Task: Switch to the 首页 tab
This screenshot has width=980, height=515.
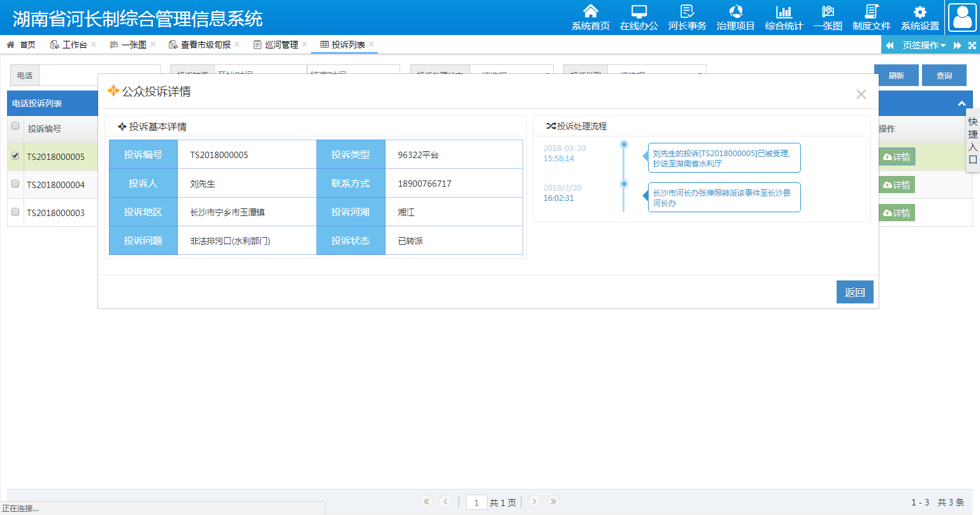Action: (21, 45)
